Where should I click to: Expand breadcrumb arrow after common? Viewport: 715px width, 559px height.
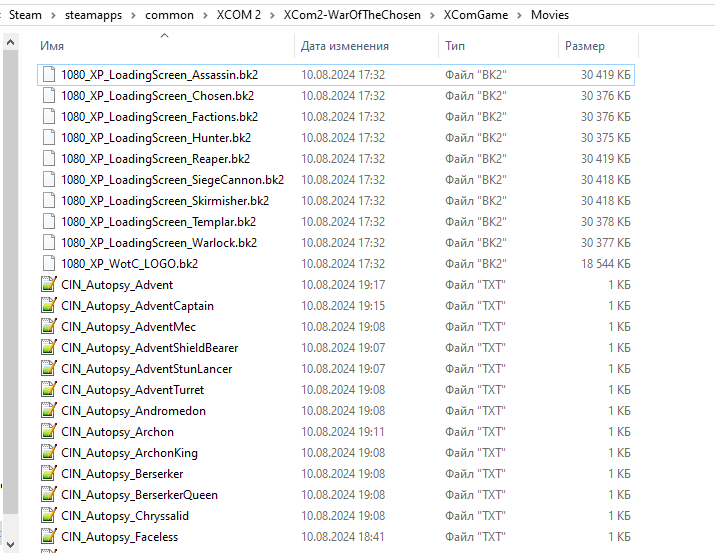point(205,16)
